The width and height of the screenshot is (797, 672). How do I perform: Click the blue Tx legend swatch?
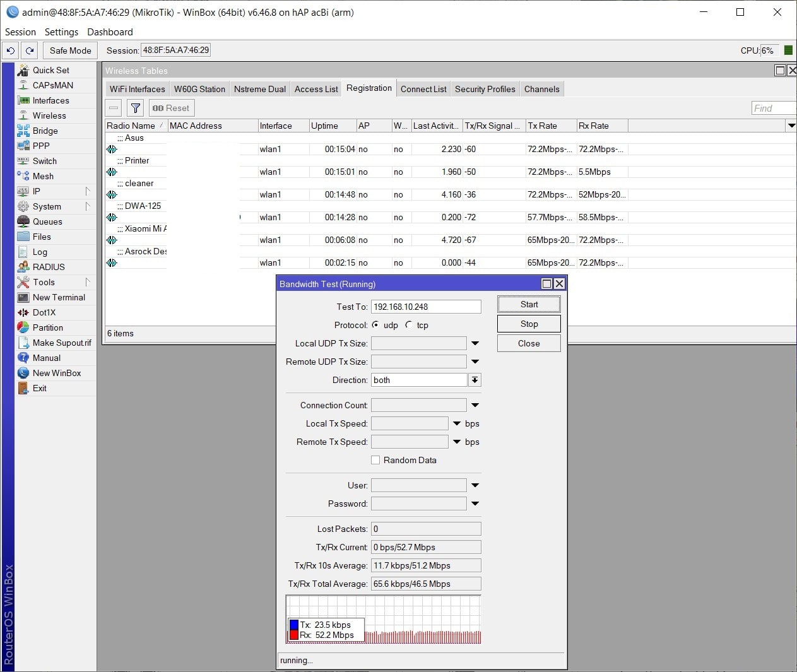click(x=293, y=625)
